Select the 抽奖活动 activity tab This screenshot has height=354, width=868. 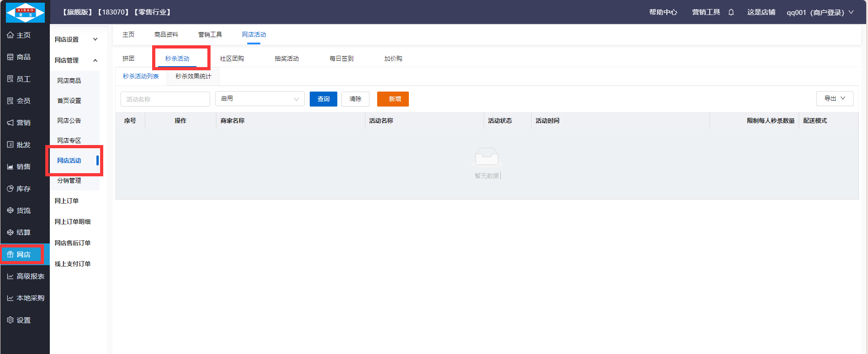287,58
